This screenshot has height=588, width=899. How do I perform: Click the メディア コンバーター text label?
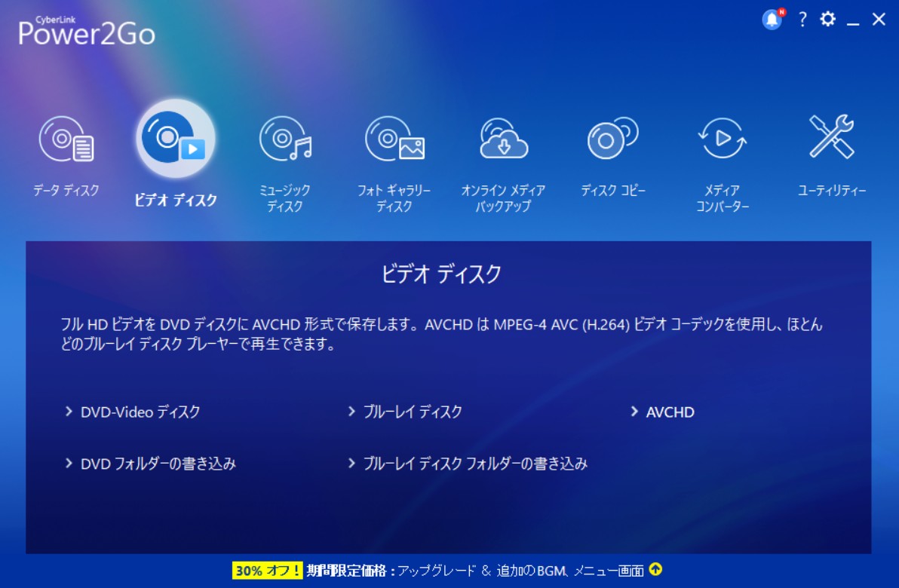(x=723, y=198)
